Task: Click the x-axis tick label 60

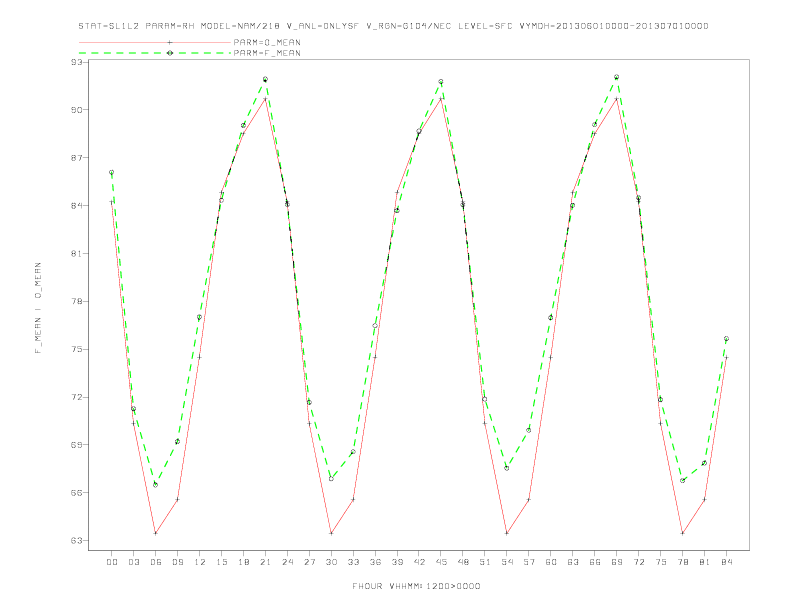Action: pos(551,562)
